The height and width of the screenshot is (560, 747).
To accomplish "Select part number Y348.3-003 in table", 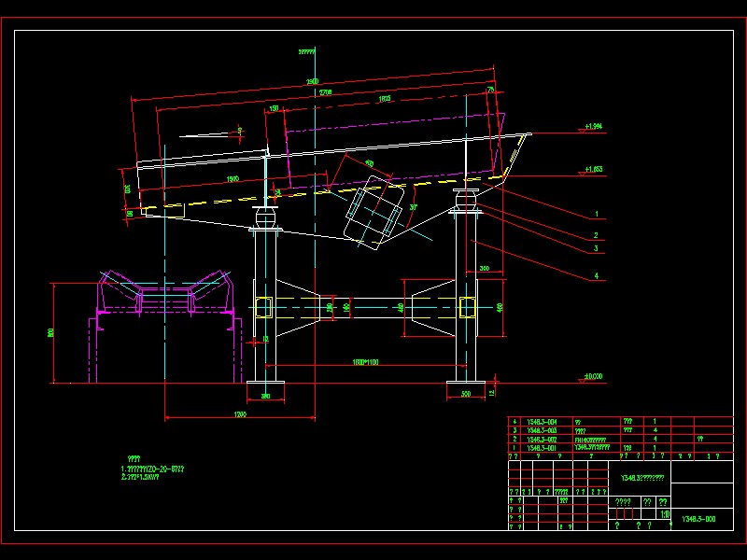I will 542,430.
